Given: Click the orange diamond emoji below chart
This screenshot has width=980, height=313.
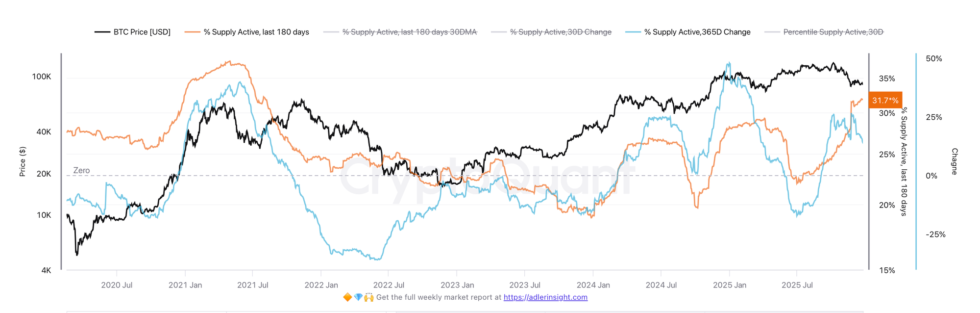Looking at the screenshot, I should point(347,297).
